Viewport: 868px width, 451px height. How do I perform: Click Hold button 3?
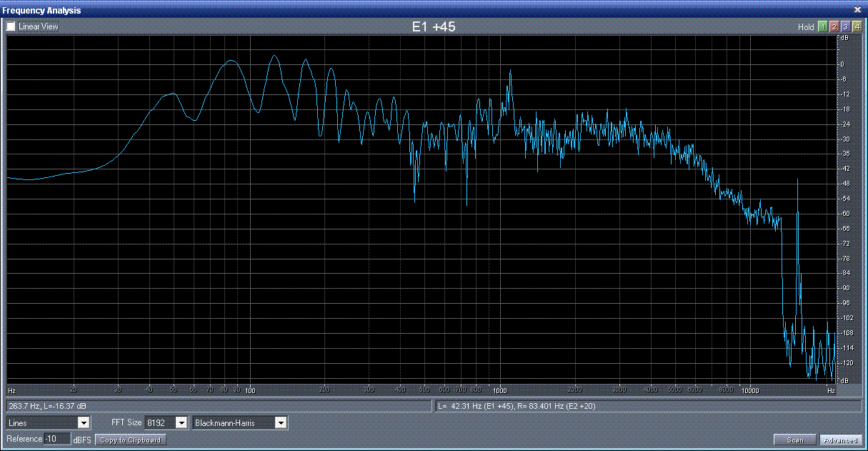click(846, 26)
